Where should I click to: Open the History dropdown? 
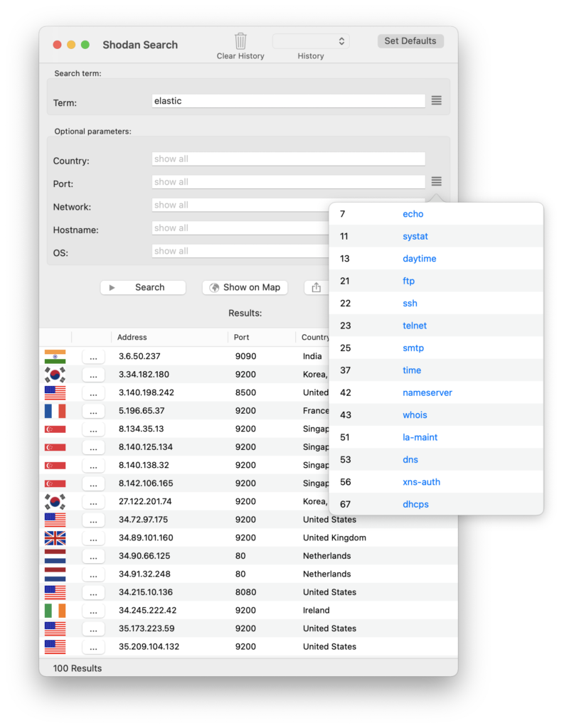click(x=311, y=41)
